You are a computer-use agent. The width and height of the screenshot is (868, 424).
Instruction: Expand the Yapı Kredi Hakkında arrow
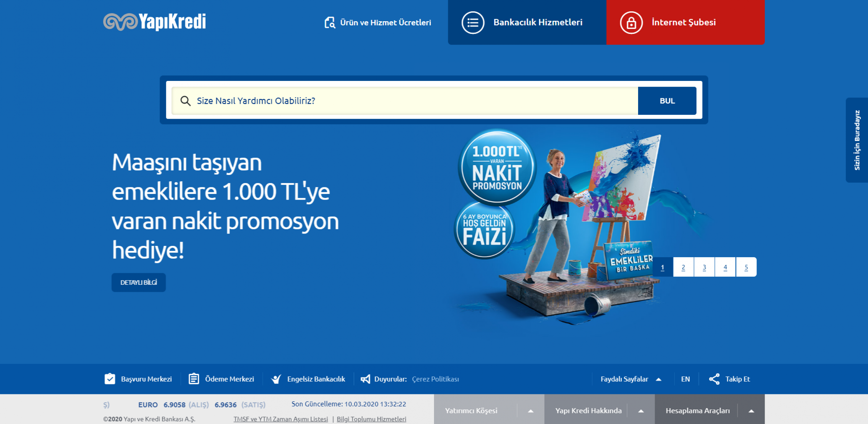(x=641, y=411)
